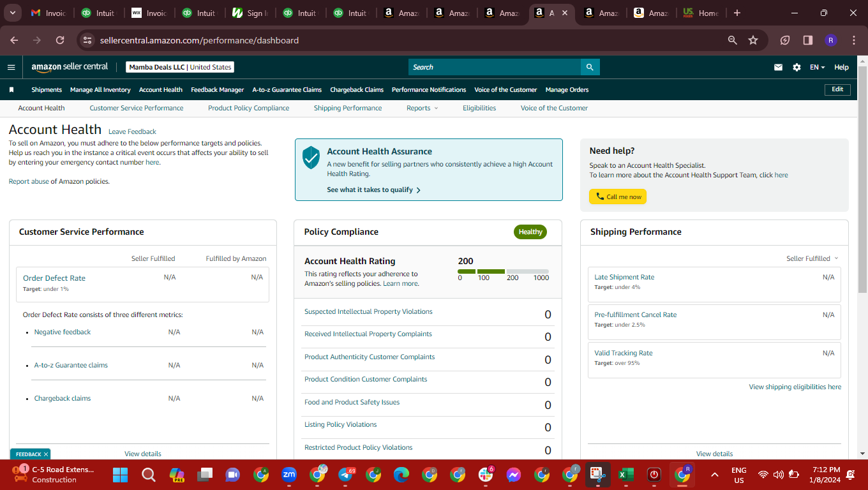This screenshot has width=868, height=490.
Task: Open the Seller Fulfilled dropdown in Shipping Performance
Action: 812,258
